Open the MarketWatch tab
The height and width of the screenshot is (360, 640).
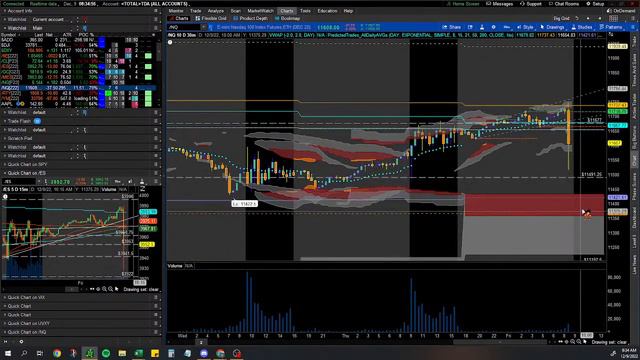pyautogui.click(x=260, y=11)
